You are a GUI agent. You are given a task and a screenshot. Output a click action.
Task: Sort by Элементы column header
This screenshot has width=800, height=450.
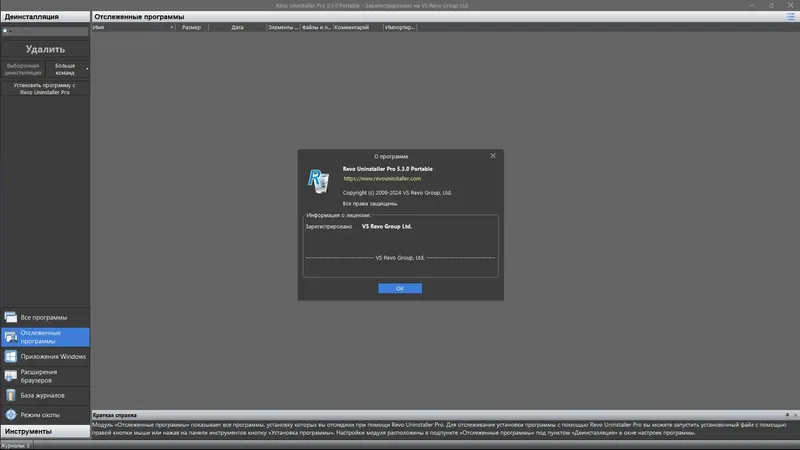[x=283, y=28]
